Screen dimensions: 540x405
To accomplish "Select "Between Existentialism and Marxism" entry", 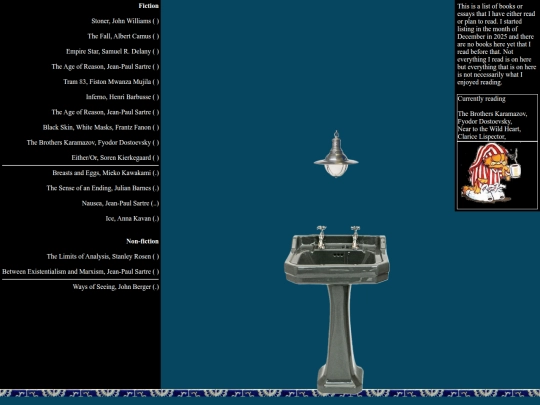I will click(x=81, y=271).
